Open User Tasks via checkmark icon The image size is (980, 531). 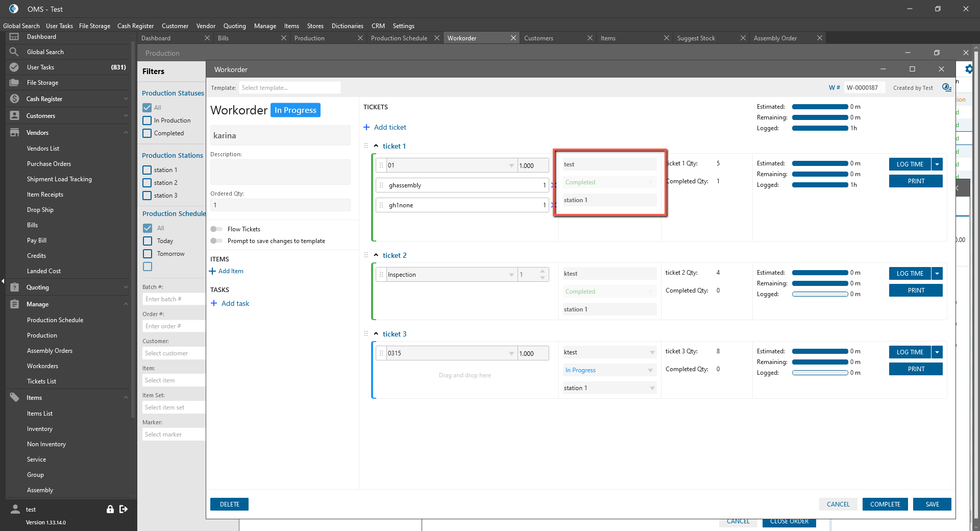click(x=14, y=67)
